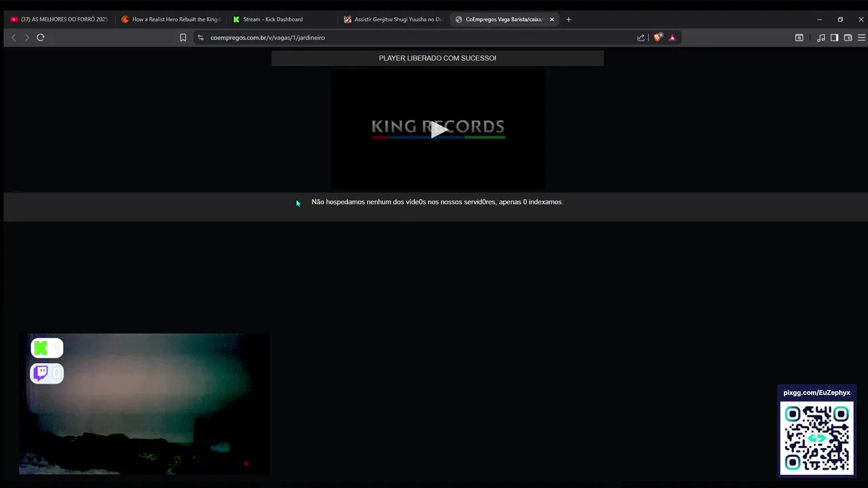
Task: Switch to Assistir Genjitsu Shugi Yuusha tab
Action: click(x=393, y=19)
